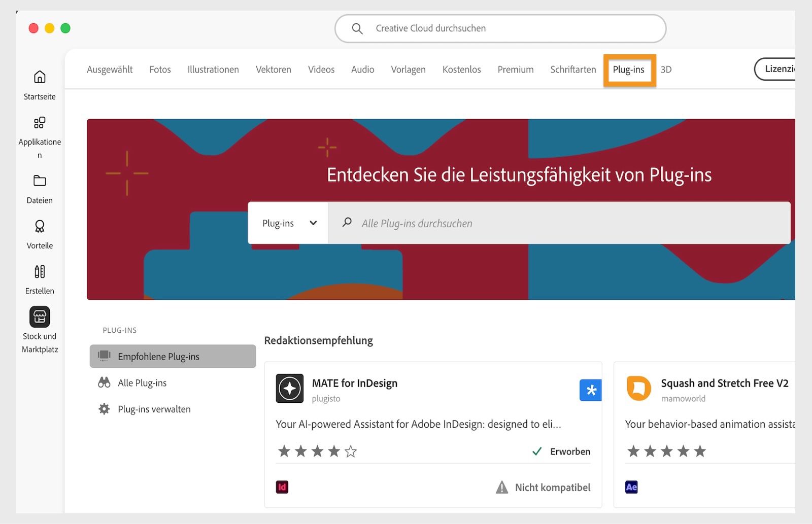Open the Squash and Stretch Free V2 title
This screenshot has height=524, width=812.
(725, 383)
